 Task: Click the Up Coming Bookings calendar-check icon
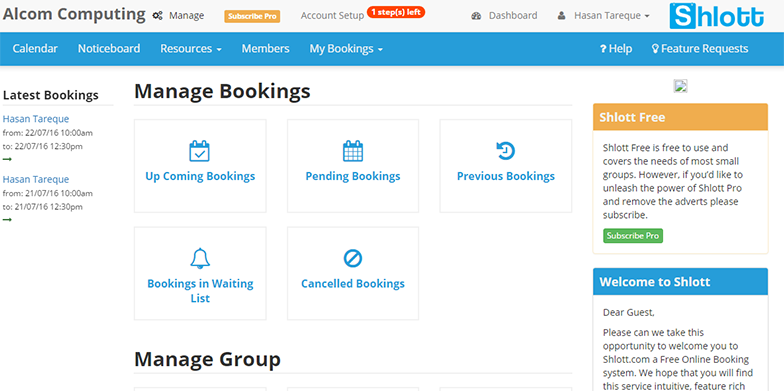(200, 151)
